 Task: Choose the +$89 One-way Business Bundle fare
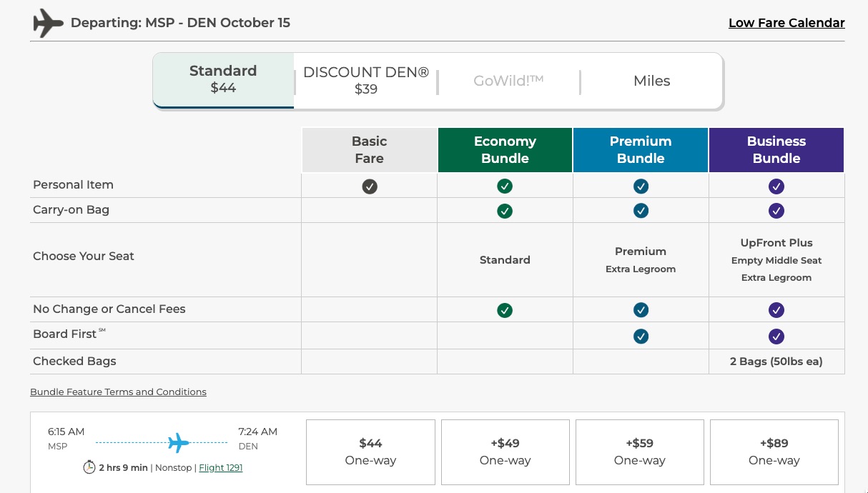pos(774,452)
